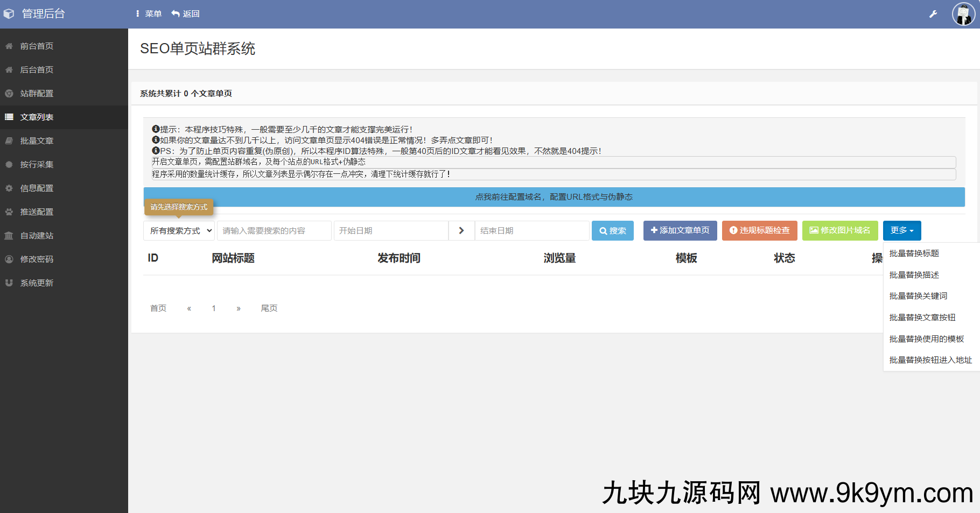Open the domain configuration banner link

coord(554,196)
